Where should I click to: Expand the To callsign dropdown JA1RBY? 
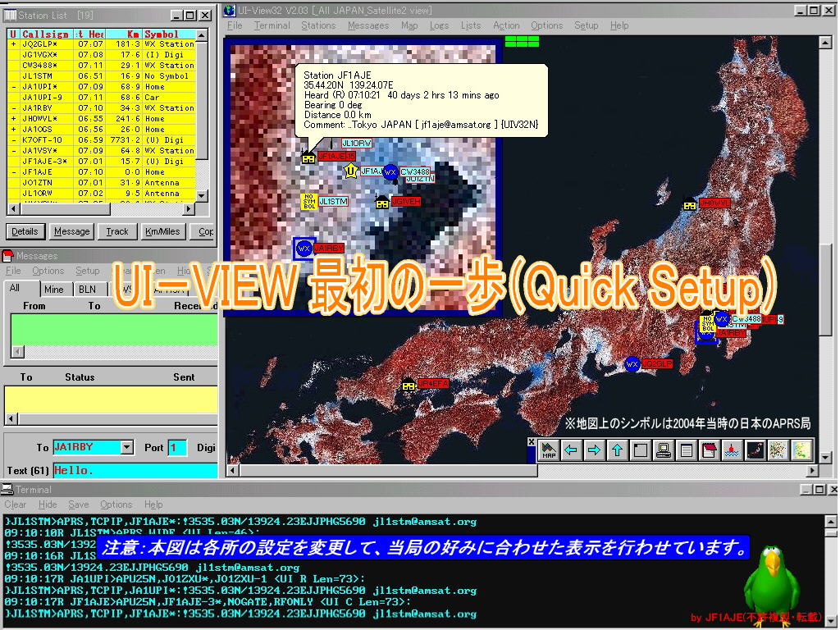pos(126,447)
